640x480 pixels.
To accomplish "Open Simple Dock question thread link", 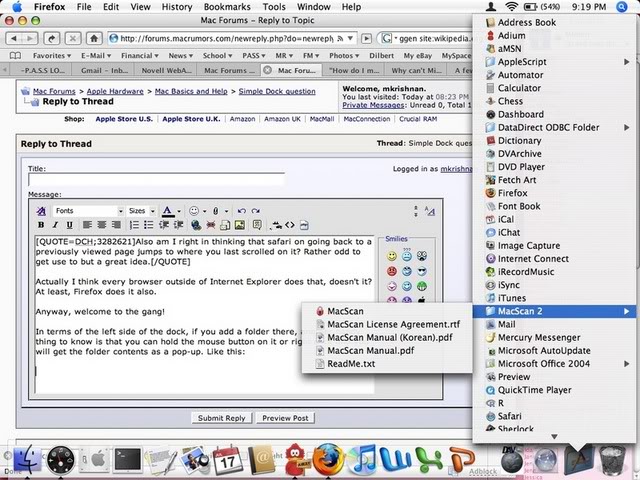I will [x=277, y=91].
